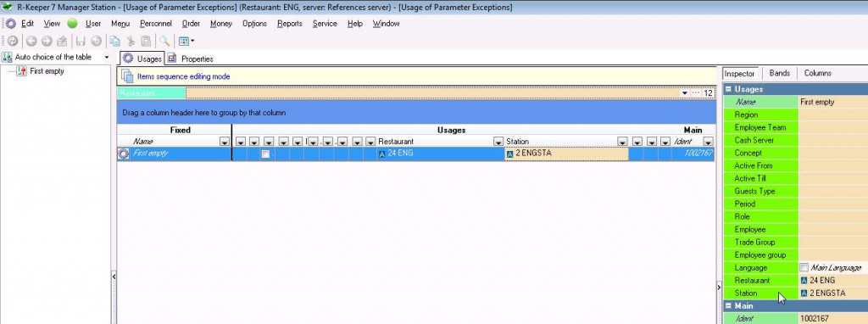Click the 24 ENG cell in the grid
The height and width of the screenshot is (324, 868).
point(440,154)
